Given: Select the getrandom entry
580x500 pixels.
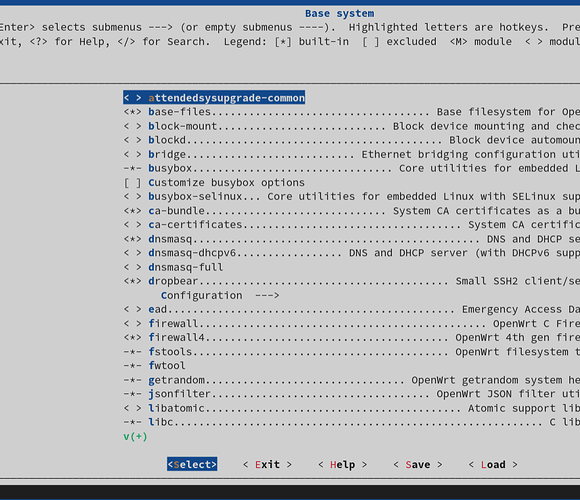Looking at the screenshot, I should (352, 380).
